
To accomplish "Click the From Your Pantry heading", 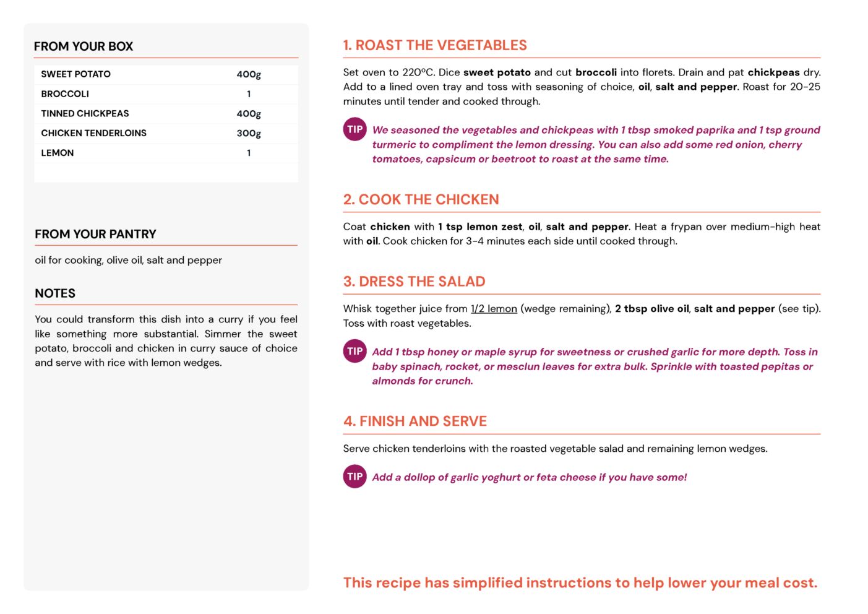I will [95, 234].
